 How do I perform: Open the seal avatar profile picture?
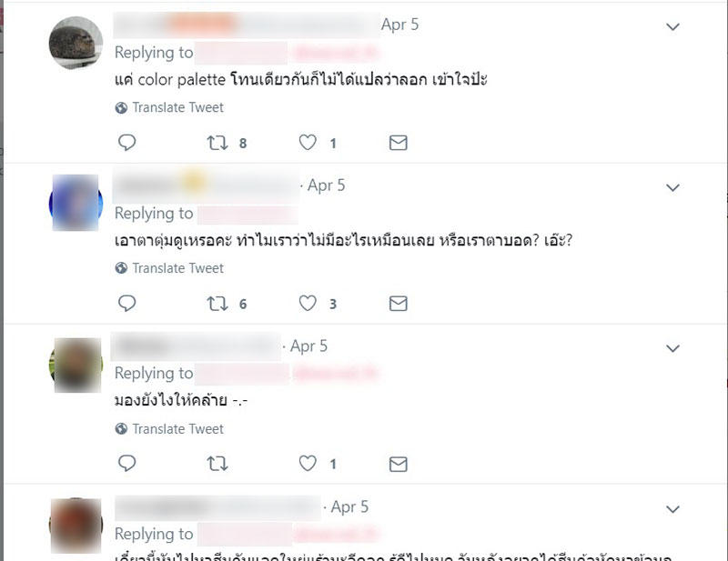76,43
